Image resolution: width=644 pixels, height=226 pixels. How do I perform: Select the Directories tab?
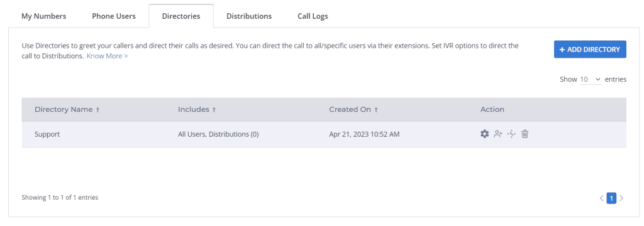pyautogui.click(x=181, y=16)
